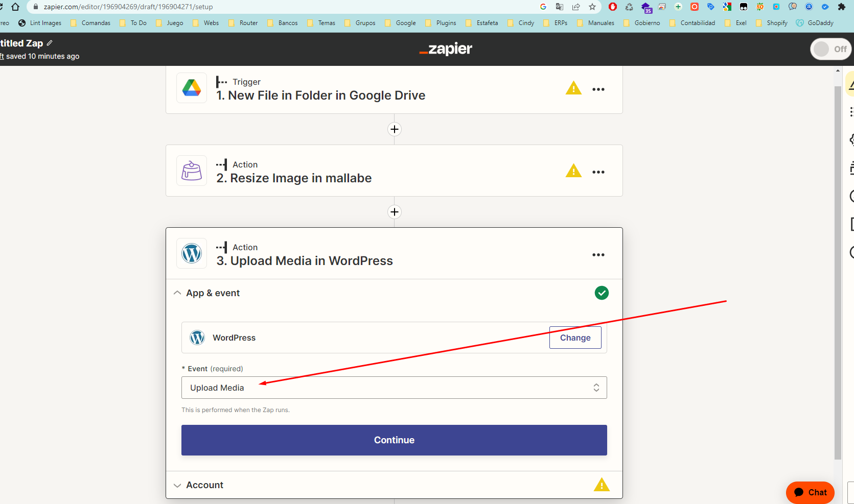The width and height of the screenshot is (854, 504).
Task: Add a step after the Google Drive trigger
Action: (395, 129)
